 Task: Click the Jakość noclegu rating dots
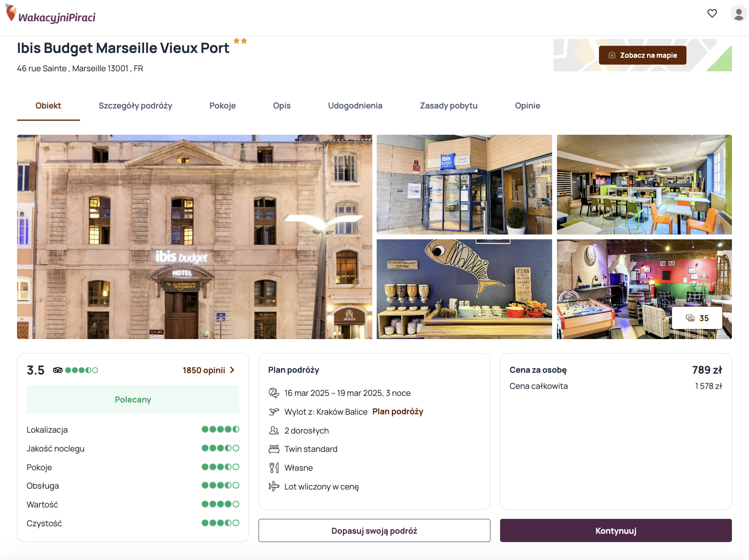(220, 448)
